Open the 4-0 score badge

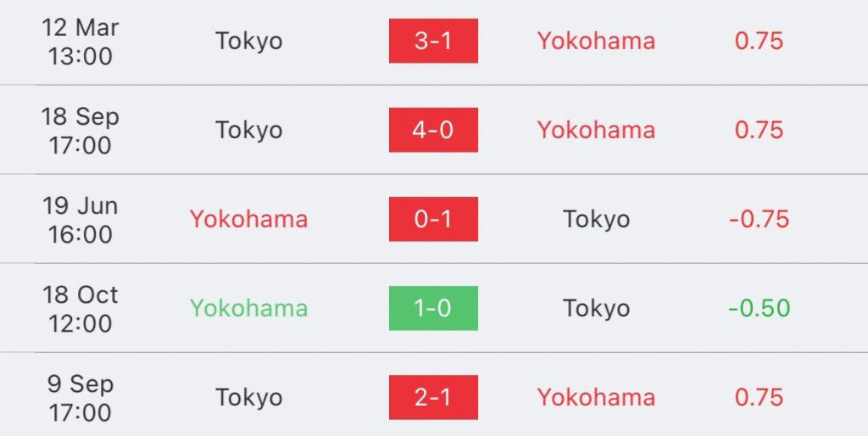(x=433, y=130)
